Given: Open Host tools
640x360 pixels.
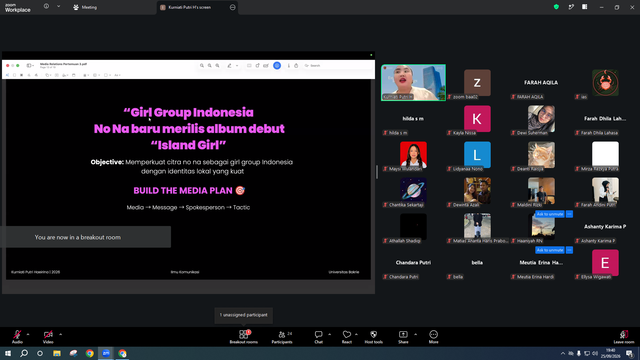Looking at the screenshot, I should (373, 337).
